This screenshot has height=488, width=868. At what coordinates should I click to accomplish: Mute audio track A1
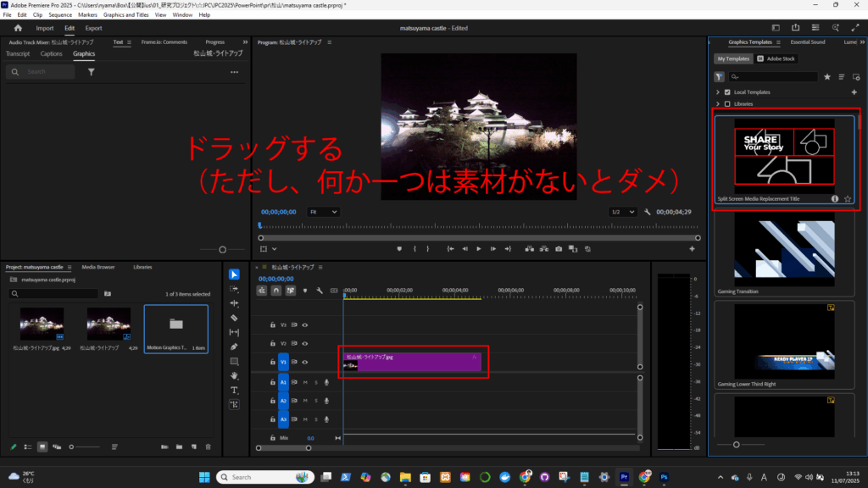pyautogui.click(x=305, y=382)
